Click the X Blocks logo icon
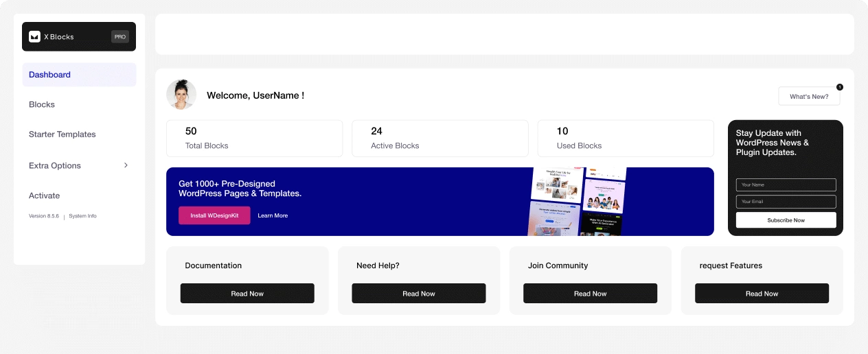Screen dimensions: 868x354 click(x=34, y=37)
